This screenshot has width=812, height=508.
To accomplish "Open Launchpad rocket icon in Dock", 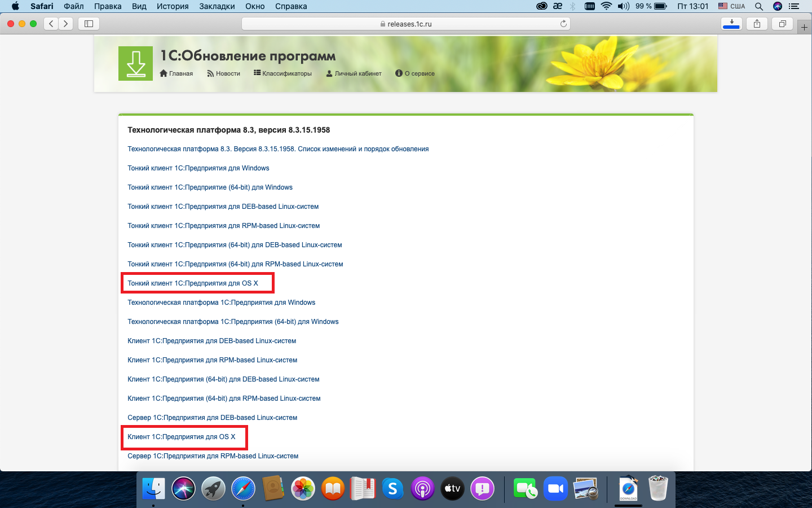I will (213, 488).
